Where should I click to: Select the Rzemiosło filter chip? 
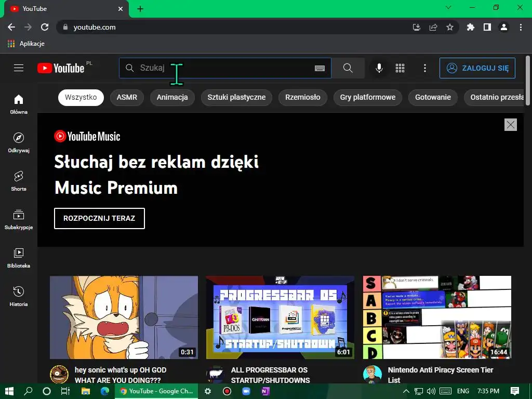(x=303, y=97)
